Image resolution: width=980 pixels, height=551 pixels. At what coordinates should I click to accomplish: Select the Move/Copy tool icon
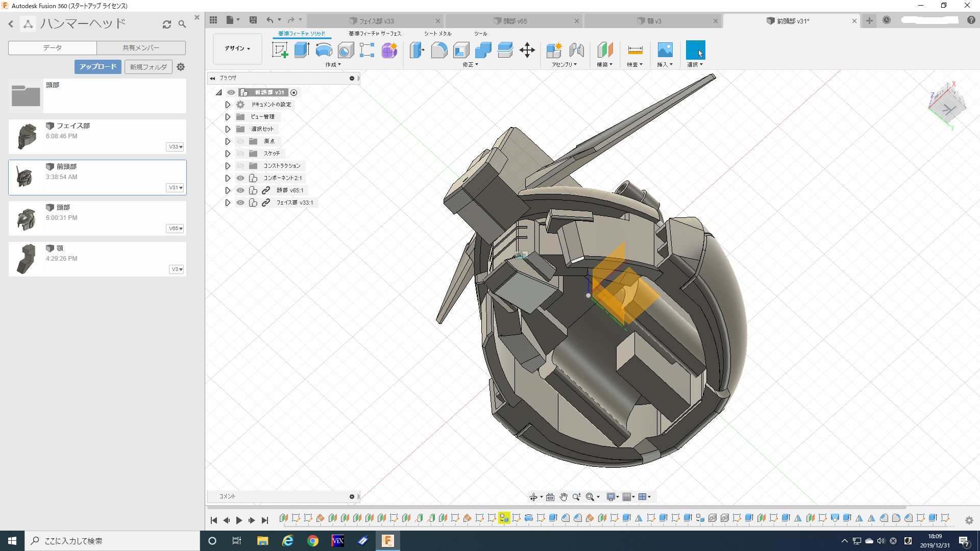(527, 50)
